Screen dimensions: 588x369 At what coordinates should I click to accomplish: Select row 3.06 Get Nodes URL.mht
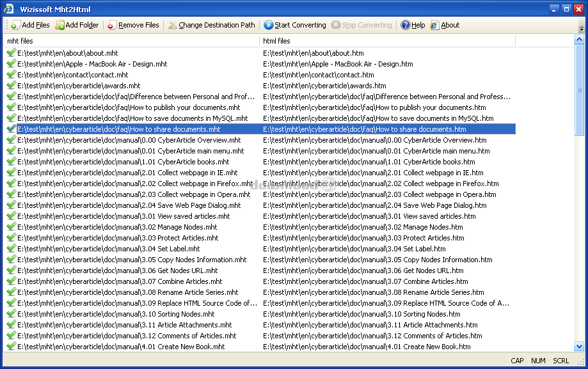[x=260, y=271]
